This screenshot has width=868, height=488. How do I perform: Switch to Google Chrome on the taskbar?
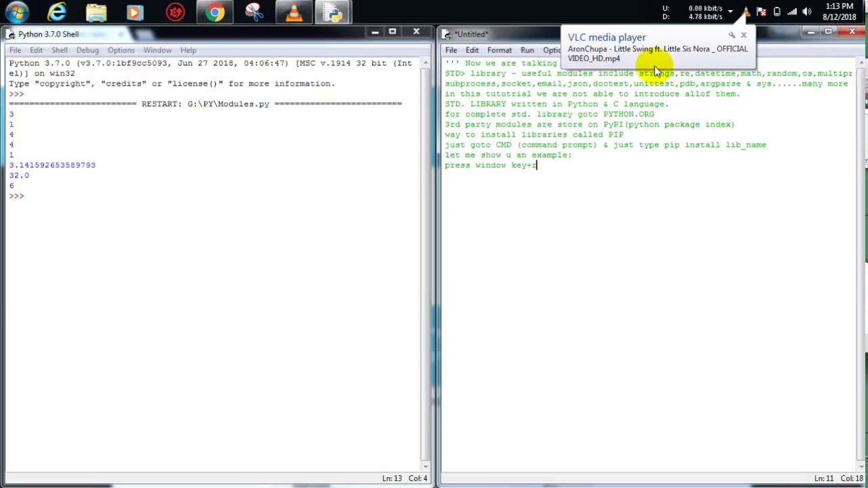click(x=215, y=12)
